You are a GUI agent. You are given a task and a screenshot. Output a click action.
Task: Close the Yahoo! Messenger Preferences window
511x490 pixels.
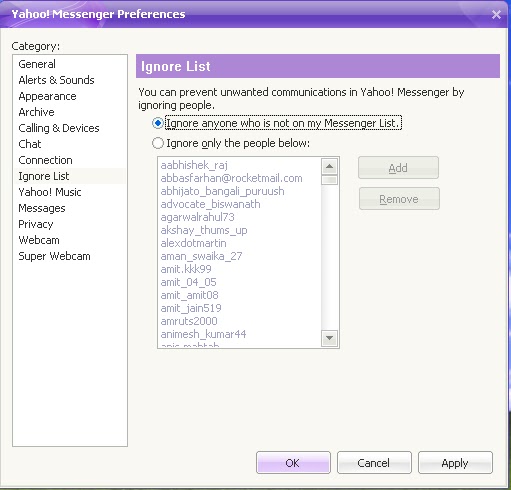tap(496, 14)
